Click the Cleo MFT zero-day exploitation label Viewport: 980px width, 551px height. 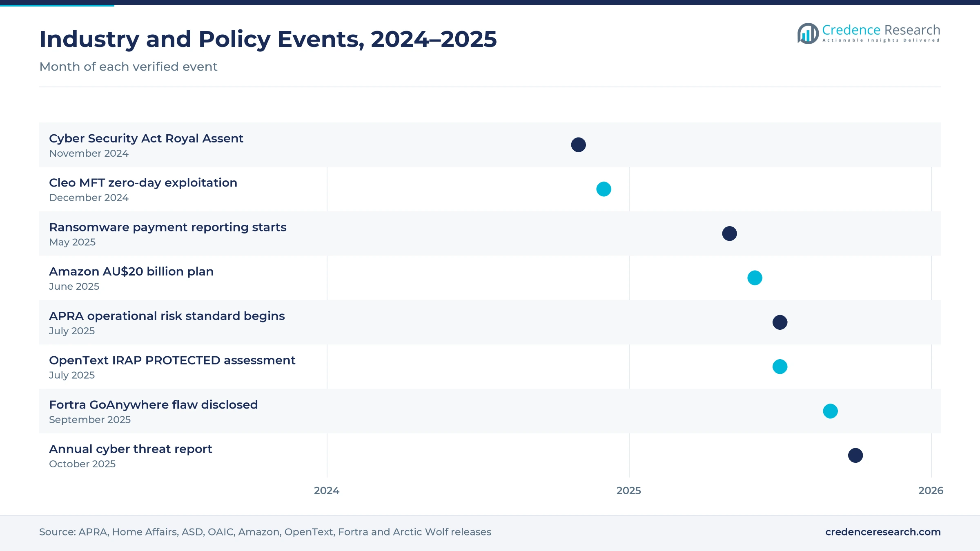[x=143, y=183]
